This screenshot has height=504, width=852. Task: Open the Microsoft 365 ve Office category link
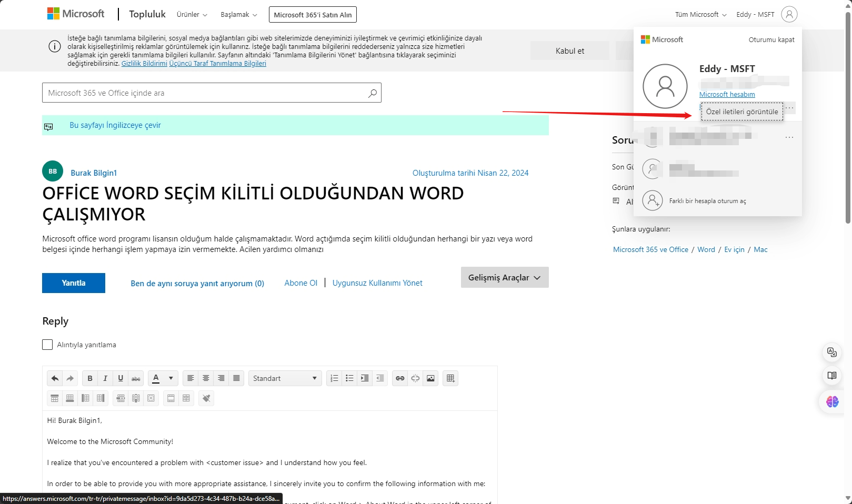point(650,249)
